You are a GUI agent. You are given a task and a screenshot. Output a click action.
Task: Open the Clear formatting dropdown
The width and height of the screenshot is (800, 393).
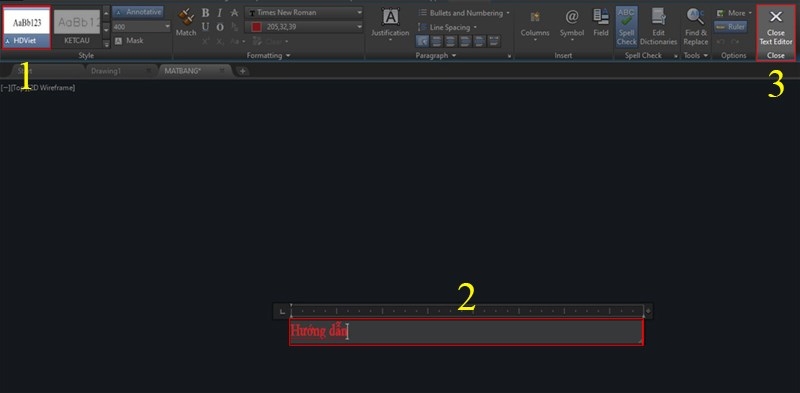coord(270,41)
